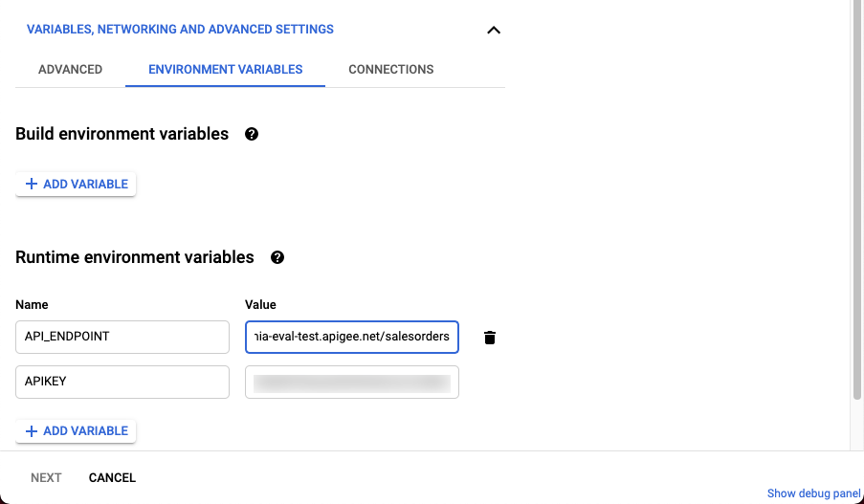Open the Connections tab

click(390, 70)
